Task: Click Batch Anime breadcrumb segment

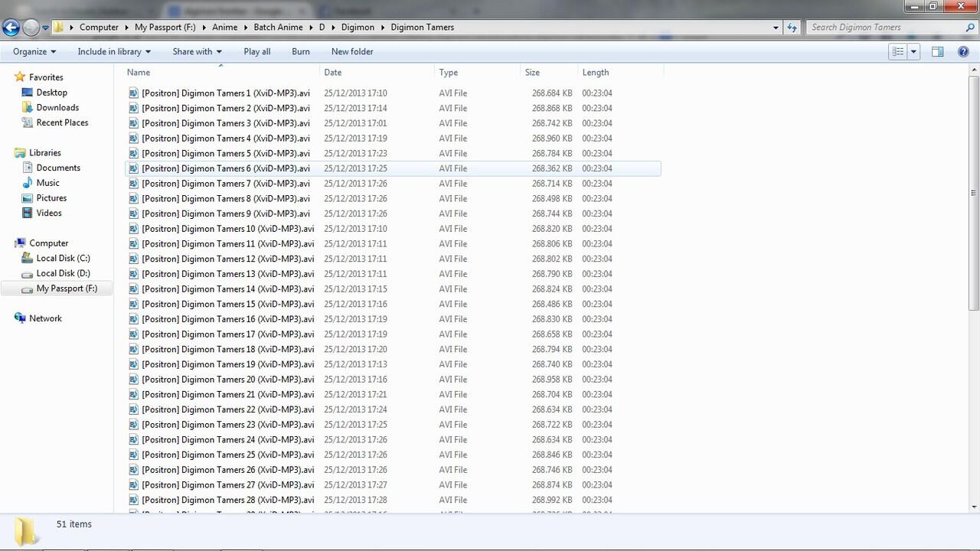Action: click(x=278, y=27)
